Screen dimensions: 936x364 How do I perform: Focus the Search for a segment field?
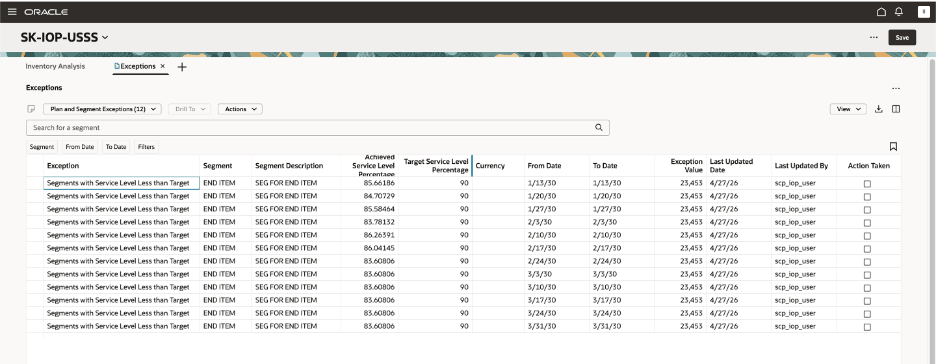pyautogui.click(x=318, y=128)
